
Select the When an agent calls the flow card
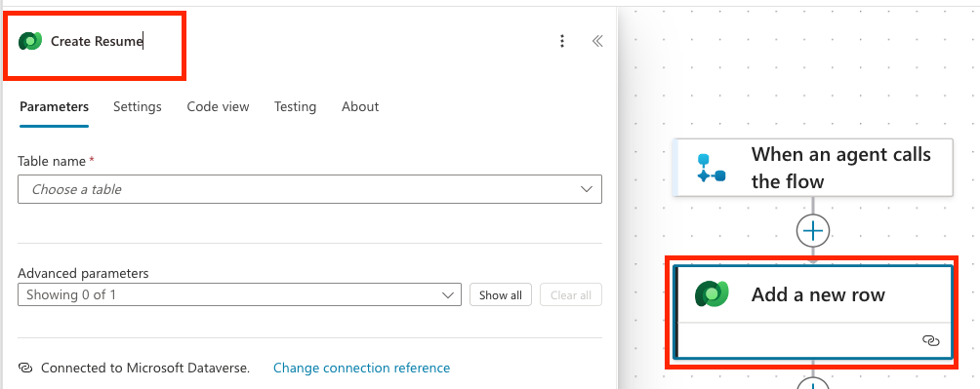pos(812,168)
